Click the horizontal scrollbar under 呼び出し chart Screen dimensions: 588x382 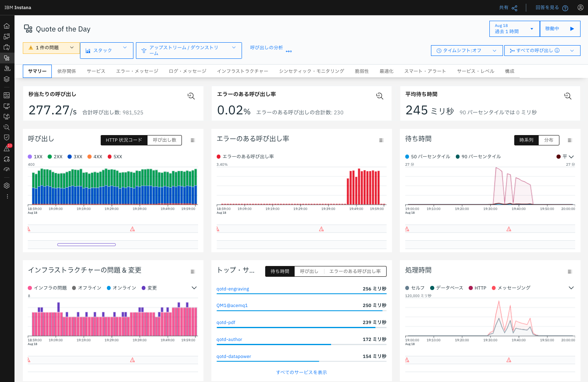86,244
